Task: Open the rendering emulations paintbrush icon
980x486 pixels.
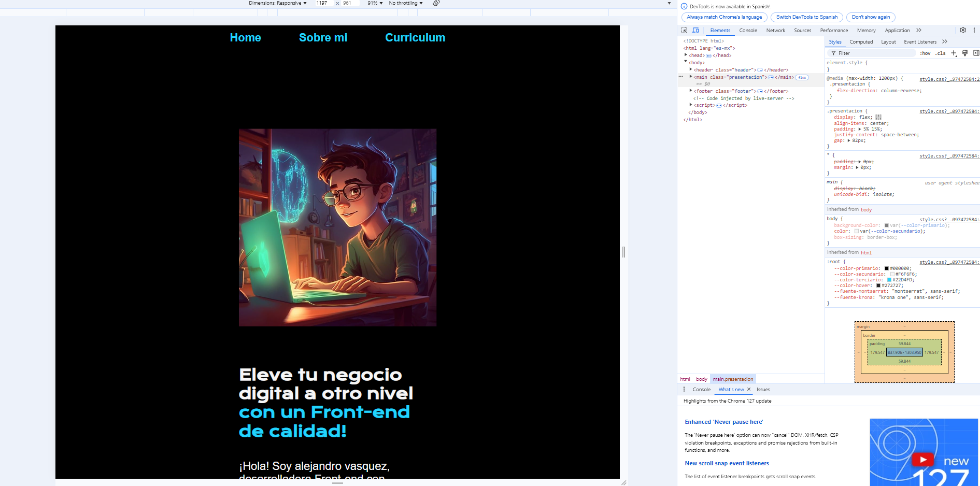Action: point(965,53)
